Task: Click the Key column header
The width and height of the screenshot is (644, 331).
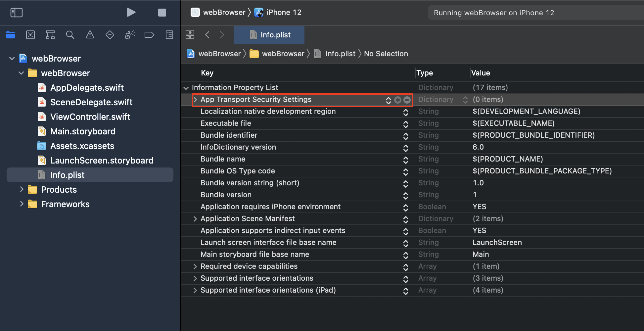Action: tap(207, 73)
